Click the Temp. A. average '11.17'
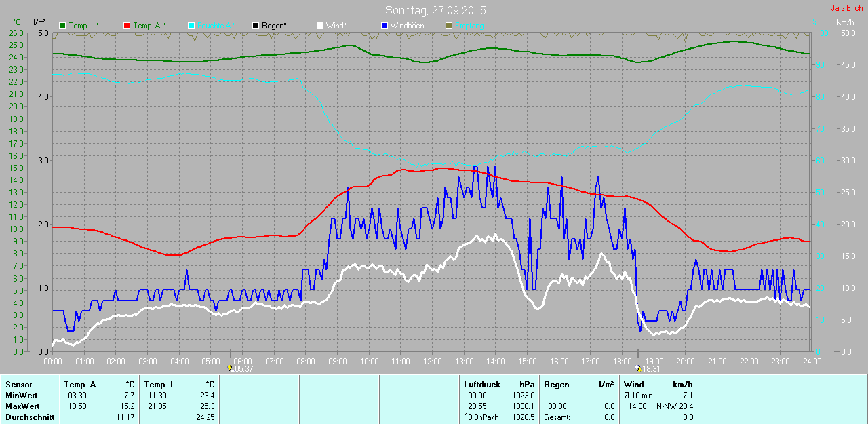 click(125, 417)
